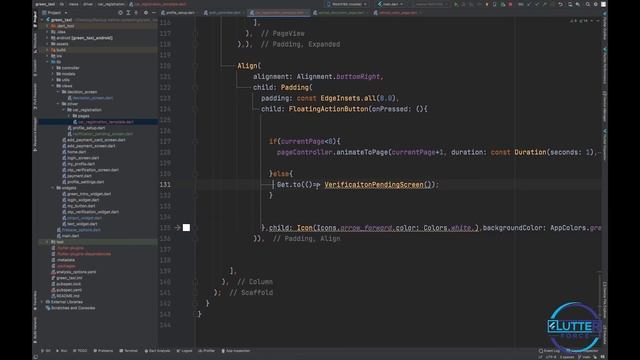
Task: Open the Terminal tool window
Action: click(x=129, y=351)
